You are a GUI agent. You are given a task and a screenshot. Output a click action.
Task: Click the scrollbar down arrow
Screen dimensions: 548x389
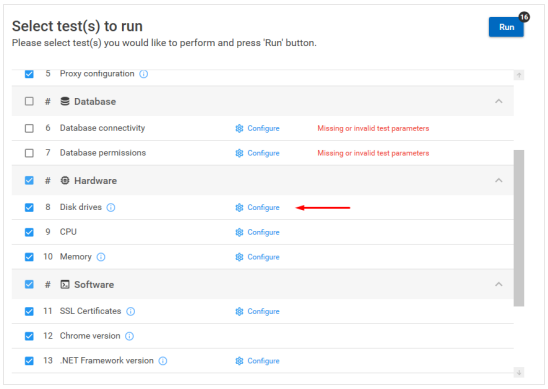[519, 373]
